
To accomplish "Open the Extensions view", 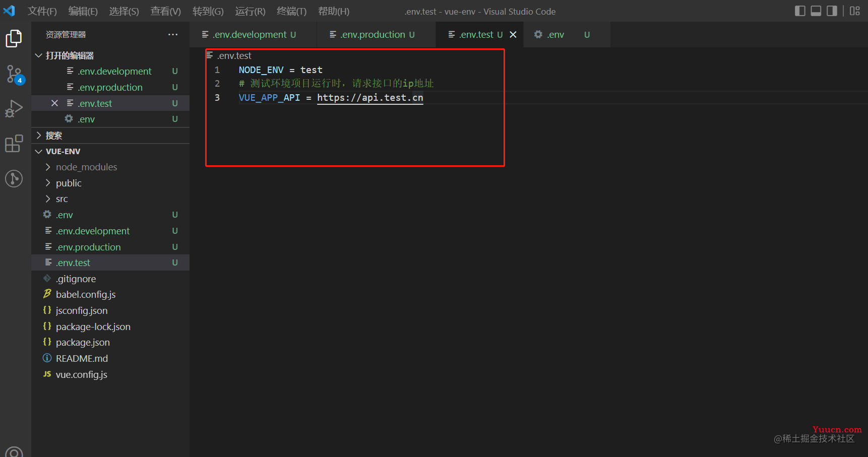I will 14,144.
